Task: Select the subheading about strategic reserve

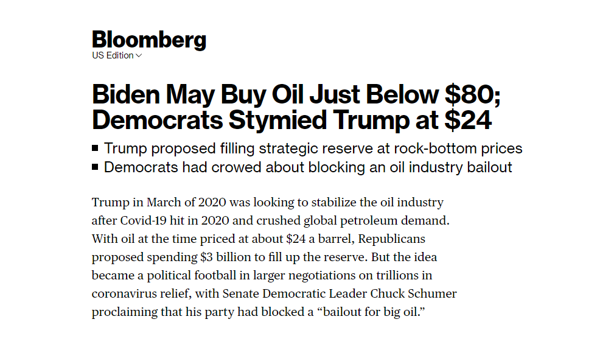Action: pos(313,149)
